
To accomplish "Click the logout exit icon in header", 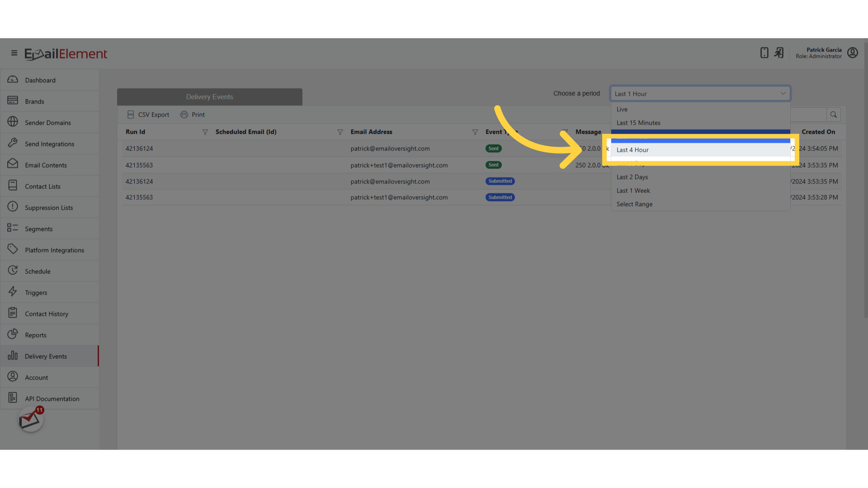I will coord(778,53).
